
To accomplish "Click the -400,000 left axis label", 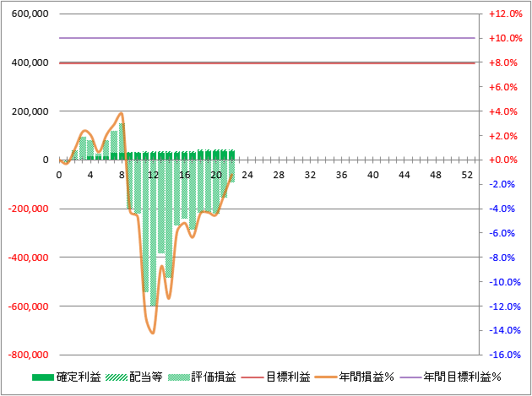I will point(29,258).
